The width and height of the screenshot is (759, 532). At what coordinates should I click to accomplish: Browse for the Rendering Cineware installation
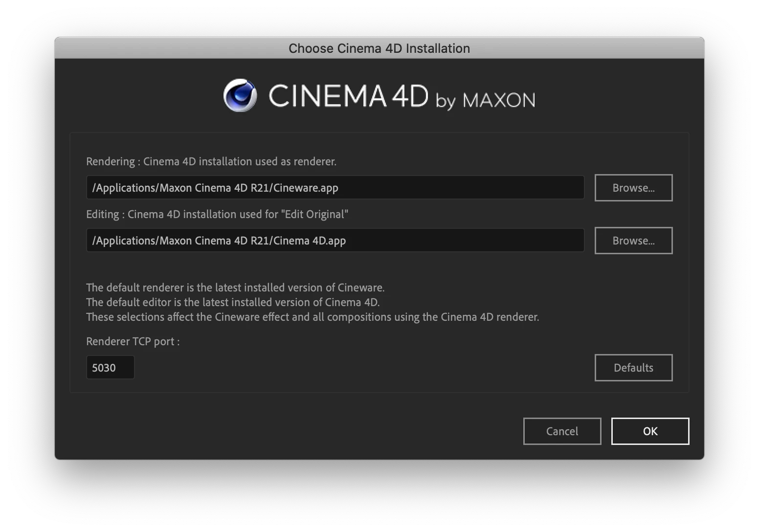tap(633, 188)
